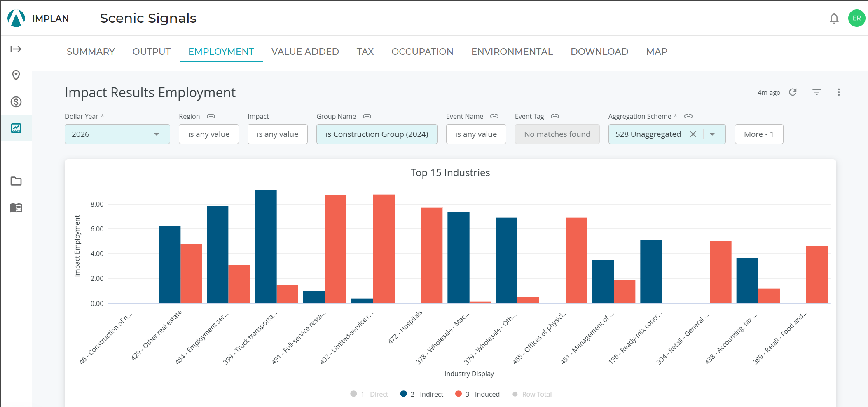The width and height of the screenshot is (868, 407).
Task: Open the dashboard three-dot actions menu
Action: pyautogui.click(x=839, y=92)
